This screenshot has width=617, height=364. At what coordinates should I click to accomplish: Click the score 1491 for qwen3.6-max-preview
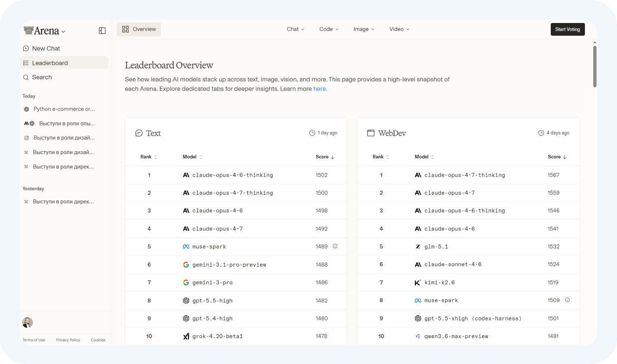coord(553,336)
